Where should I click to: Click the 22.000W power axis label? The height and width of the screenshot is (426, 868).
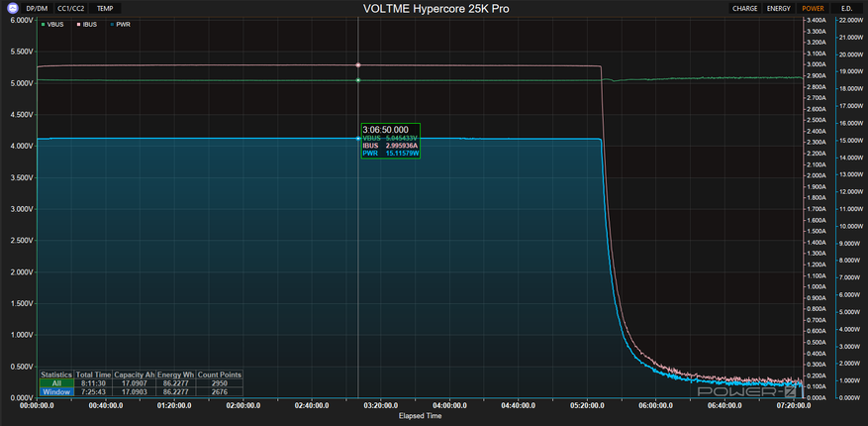click(x=851, y=20)
